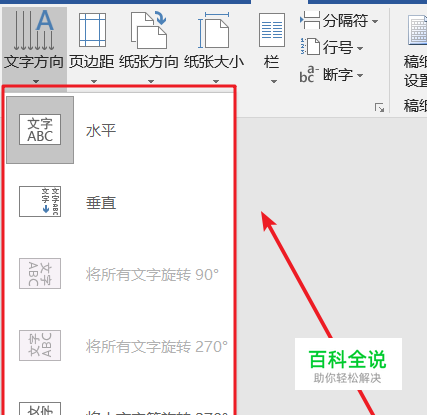Open the 分隔符 dropdown arrow

(x=375, y=21)
